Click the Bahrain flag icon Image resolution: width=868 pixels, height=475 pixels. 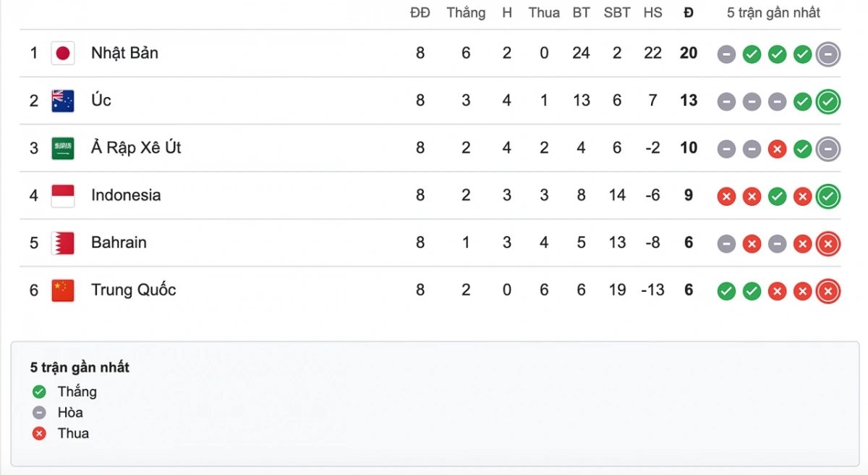[x=63, y=243]
